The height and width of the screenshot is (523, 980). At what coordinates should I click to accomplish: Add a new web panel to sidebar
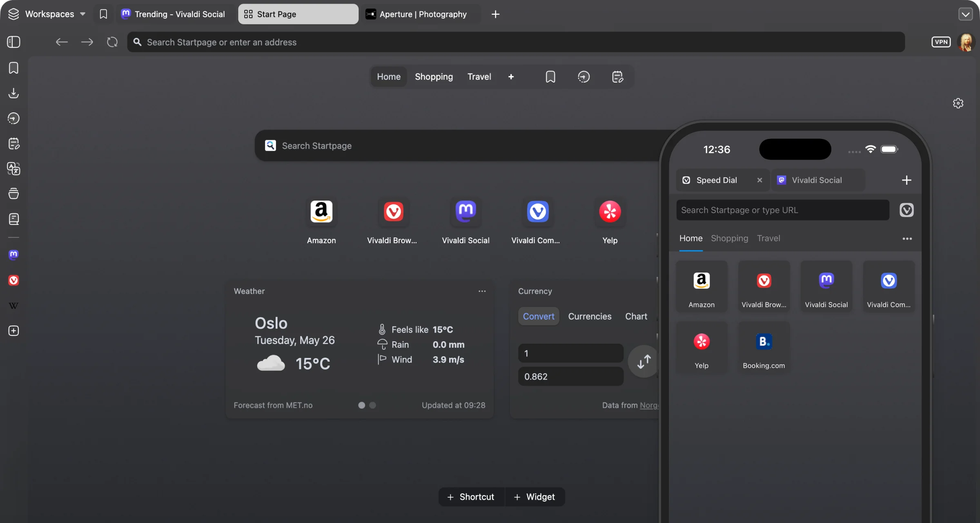click(x=14, y=331)
